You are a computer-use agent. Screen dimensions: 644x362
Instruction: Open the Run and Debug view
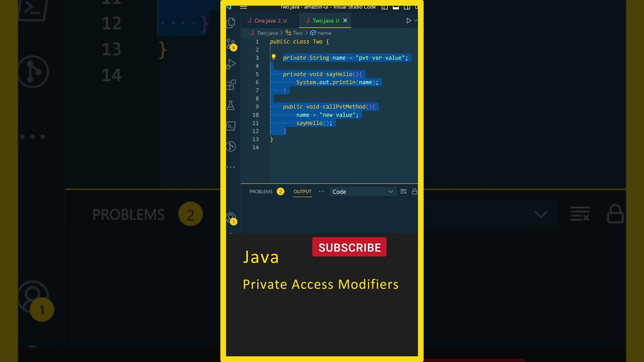[x=231, y=64]
